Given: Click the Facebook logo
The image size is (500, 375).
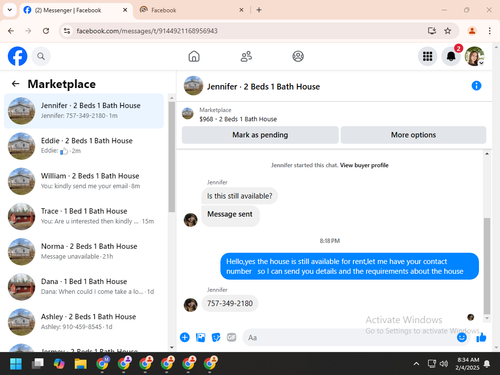Looking at the screenshot, I should click(17, 56).
